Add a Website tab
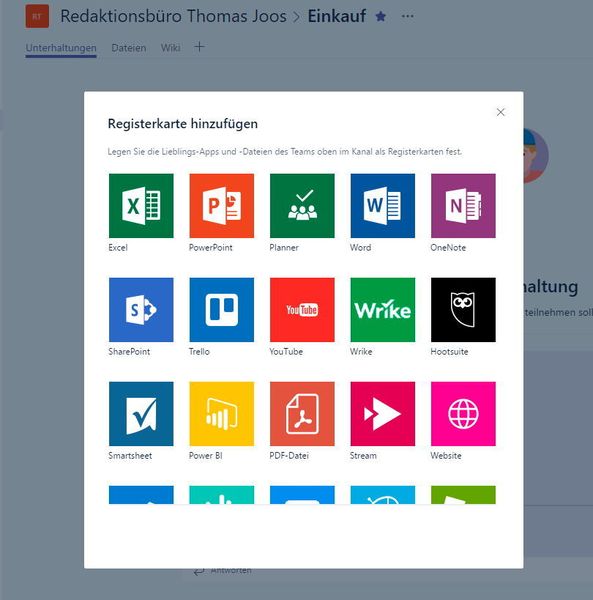593x600 pixels. click(x=463, y=414)
